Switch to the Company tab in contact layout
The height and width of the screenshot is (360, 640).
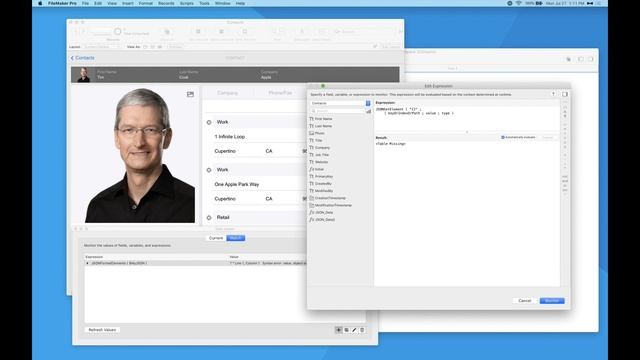(x=227, y=93)
